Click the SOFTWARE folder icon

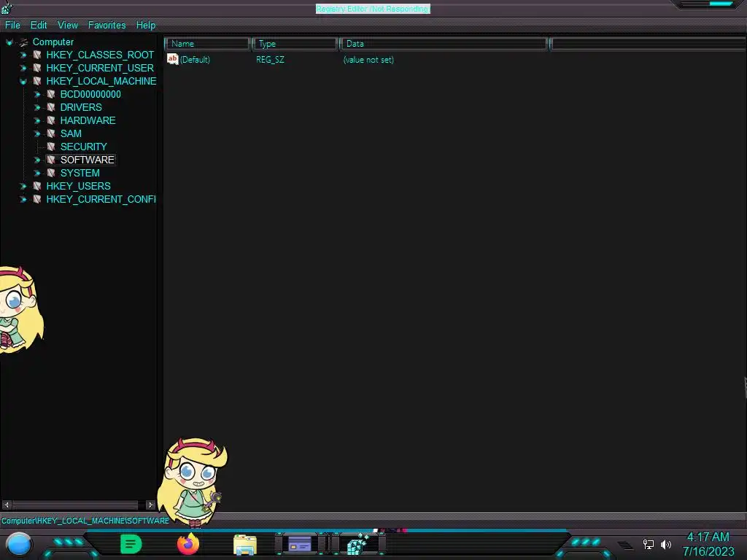[51, 160]
